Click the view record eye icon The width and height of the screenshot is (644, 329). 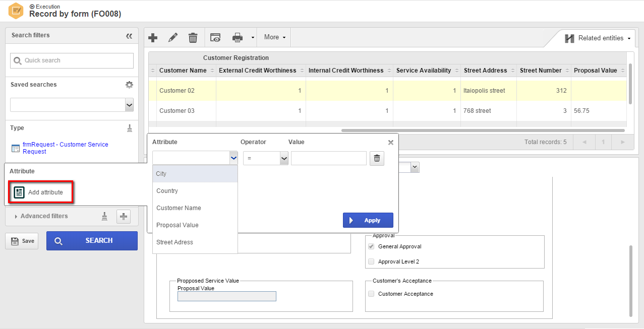pyautogui.click(x=215, y=37)
